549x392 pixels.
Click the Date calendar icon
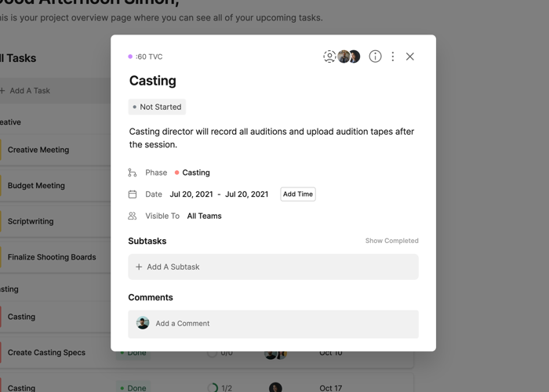[x=133, y=194]
